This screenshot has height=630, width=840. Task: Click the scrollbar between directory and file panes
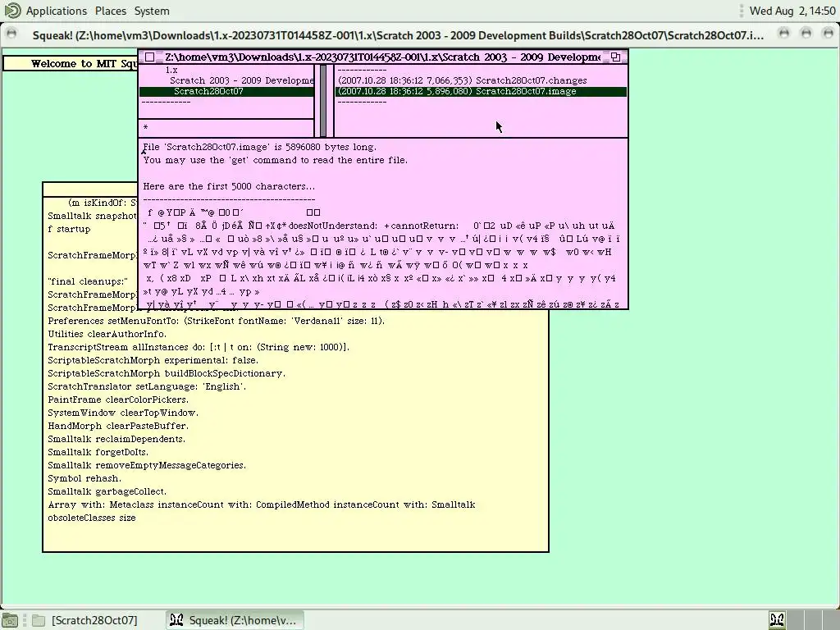point(323,101)
